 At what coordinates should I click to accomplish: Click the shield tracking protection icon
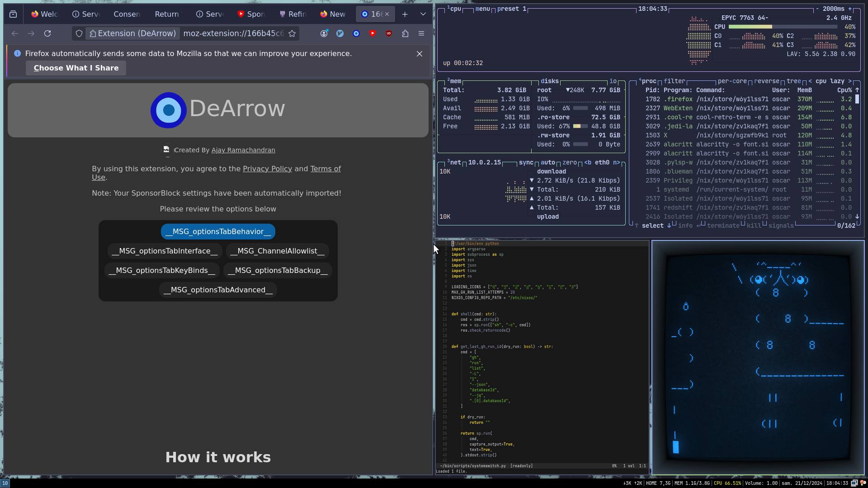click(x=79, y=33)
